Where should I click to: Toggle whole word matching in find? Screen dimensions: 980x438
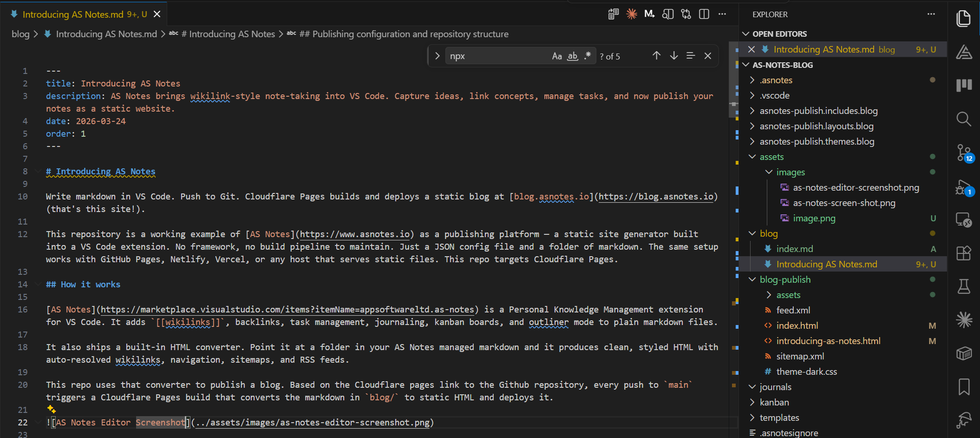[572, 56]
